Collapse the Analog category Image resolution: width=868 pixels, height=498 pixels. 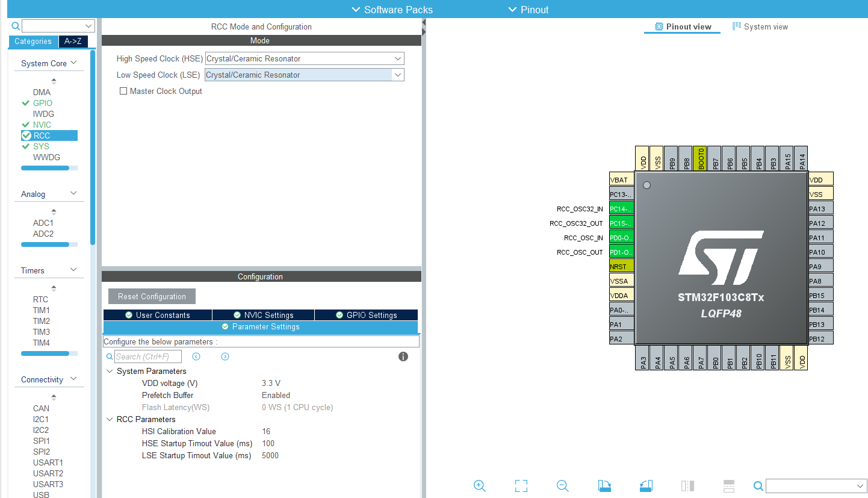tap(74, 193)
